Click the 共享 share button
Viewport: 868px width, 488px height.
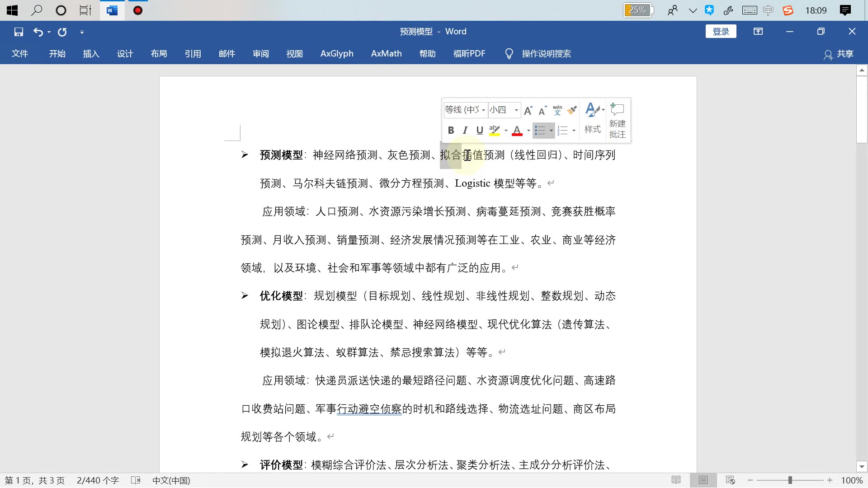(x=839, y=54)
